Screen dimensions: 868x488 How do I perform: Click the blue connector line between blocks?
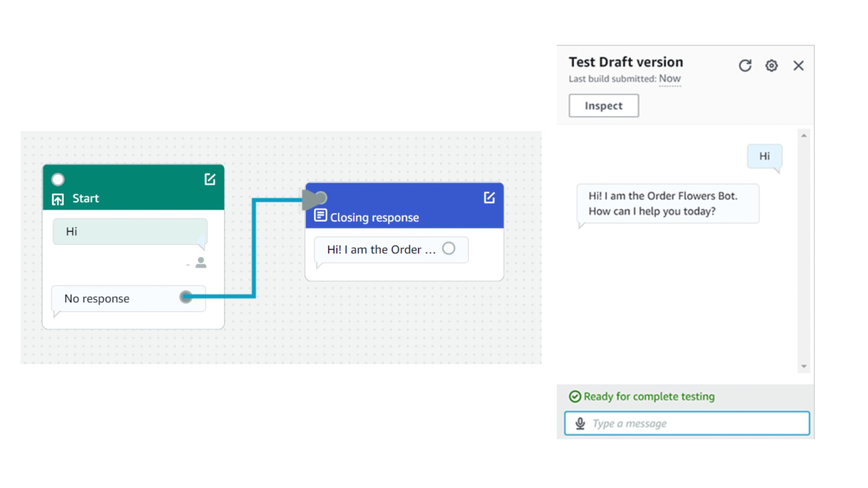(254, 248)
